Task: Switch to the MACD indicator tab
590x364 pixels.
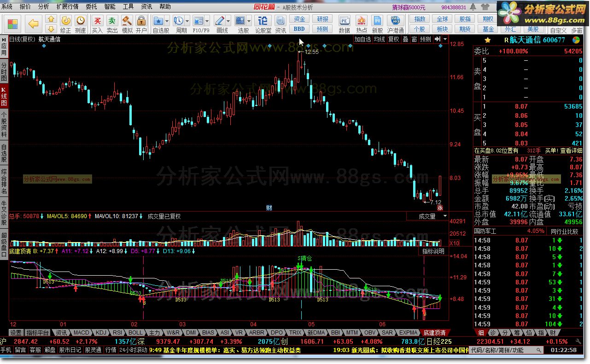Action: point(82,332)
